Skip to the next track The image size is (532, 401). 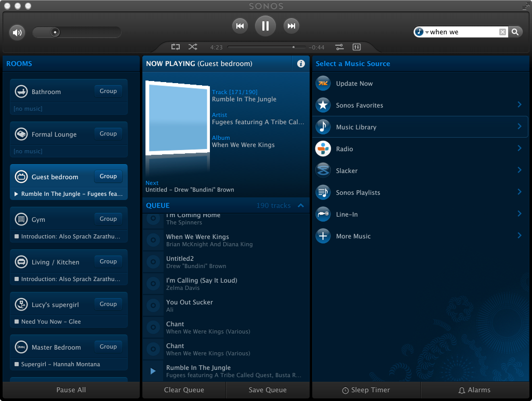coord(291,26)
